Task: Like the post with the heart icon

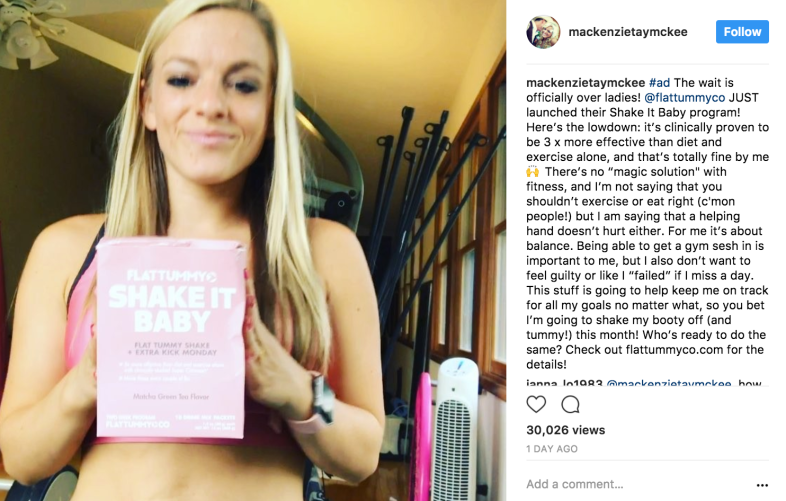Action: tap(536, 404)
